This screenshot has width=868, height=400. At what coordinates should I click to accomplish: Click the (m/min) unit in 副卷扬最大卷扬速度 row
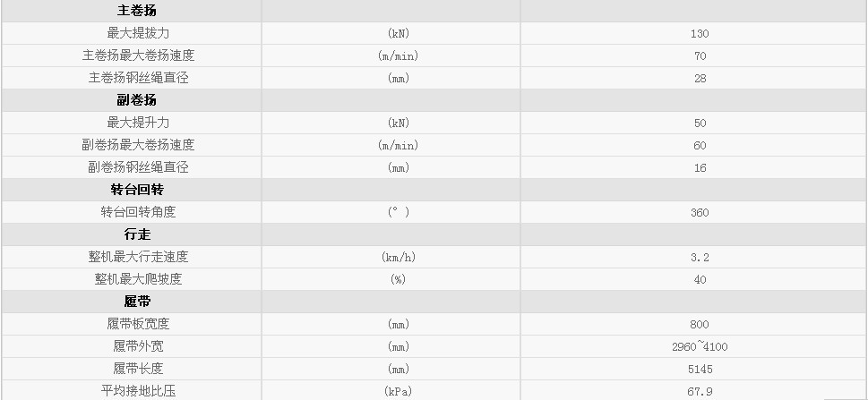(398, 145)
